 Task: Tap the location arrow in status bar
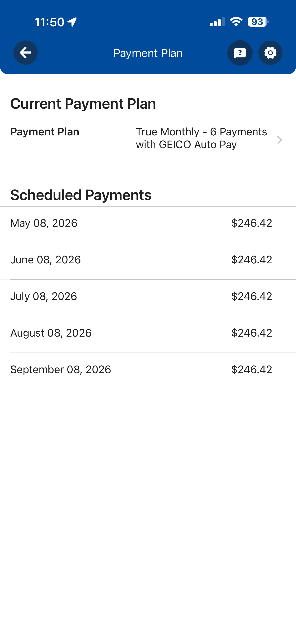coord(72,22)
